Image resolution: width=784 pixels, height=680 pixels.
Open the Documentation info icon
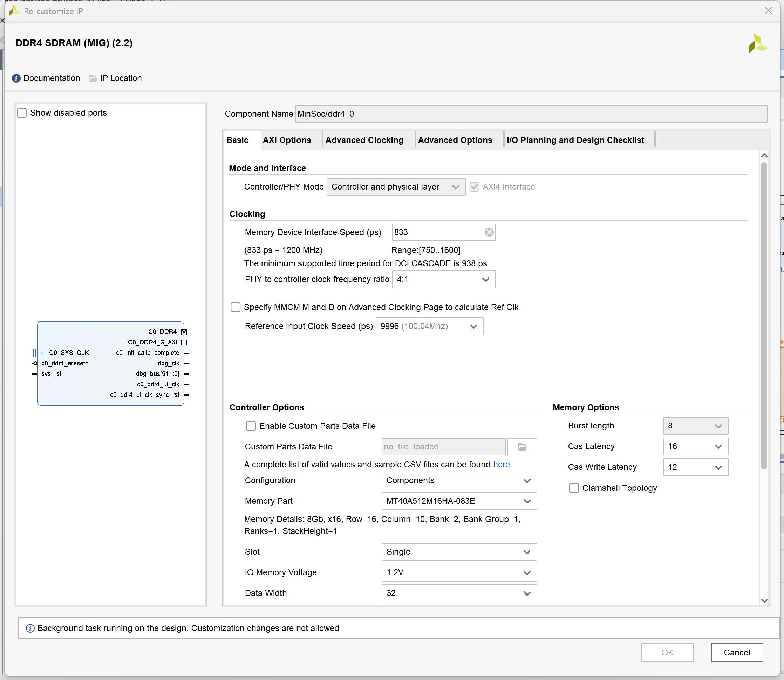pyautogui.click(x=16, y=78)
